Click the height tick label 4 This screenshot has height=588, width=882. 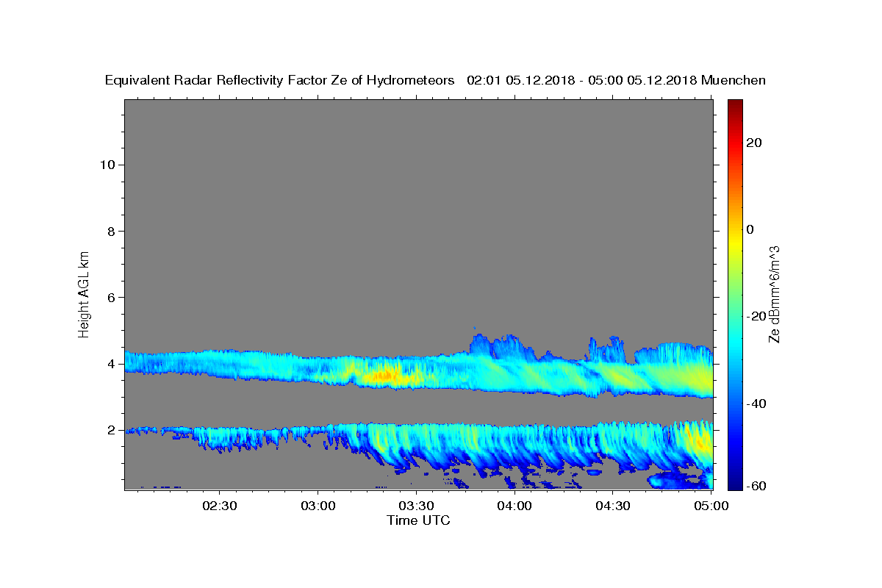(110, 364)
